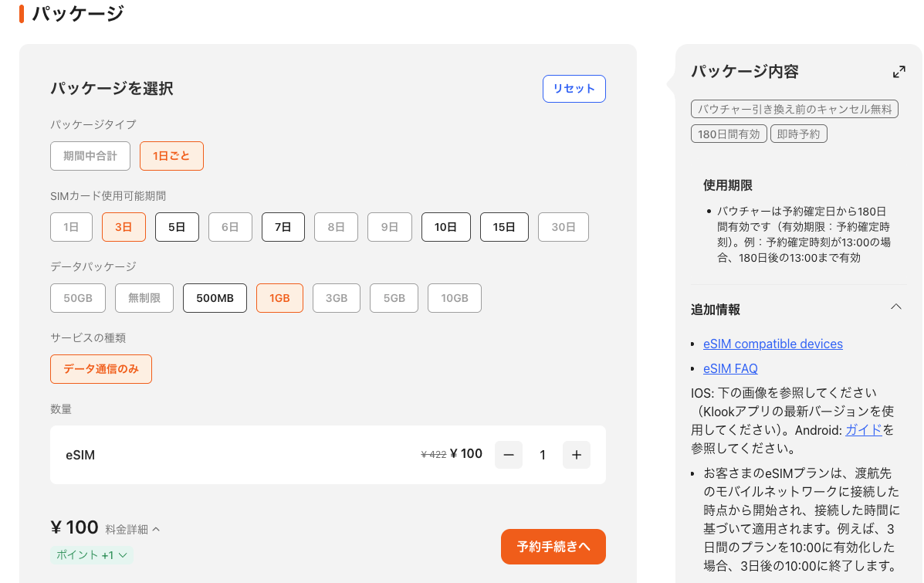Select the 500MB data package
Image resolution: width=924 pixels, height=583 pixels.
click(215, 298)
